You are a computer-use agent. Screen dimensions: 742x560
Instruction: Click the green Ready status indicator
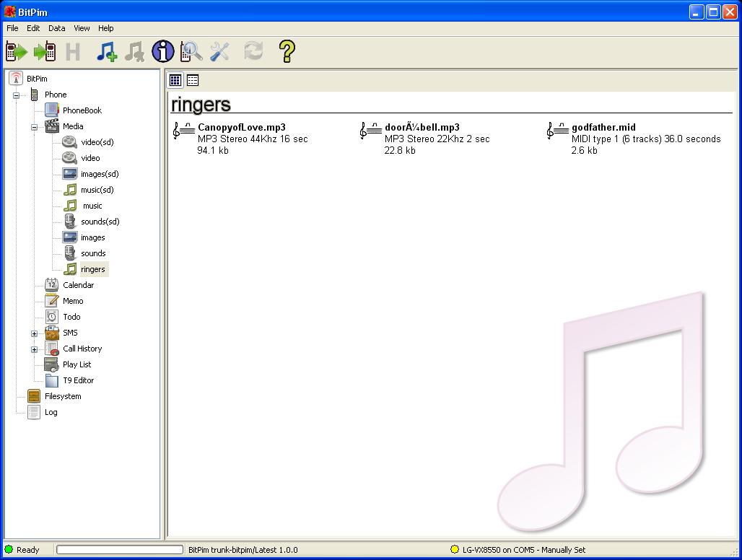tap(9, 550)
